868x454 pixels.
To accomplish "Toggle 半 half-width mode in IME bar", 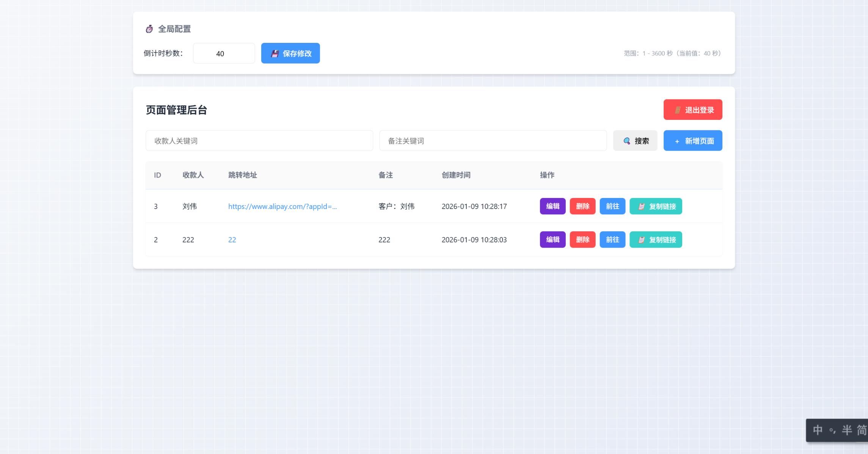I will point(847,430).
